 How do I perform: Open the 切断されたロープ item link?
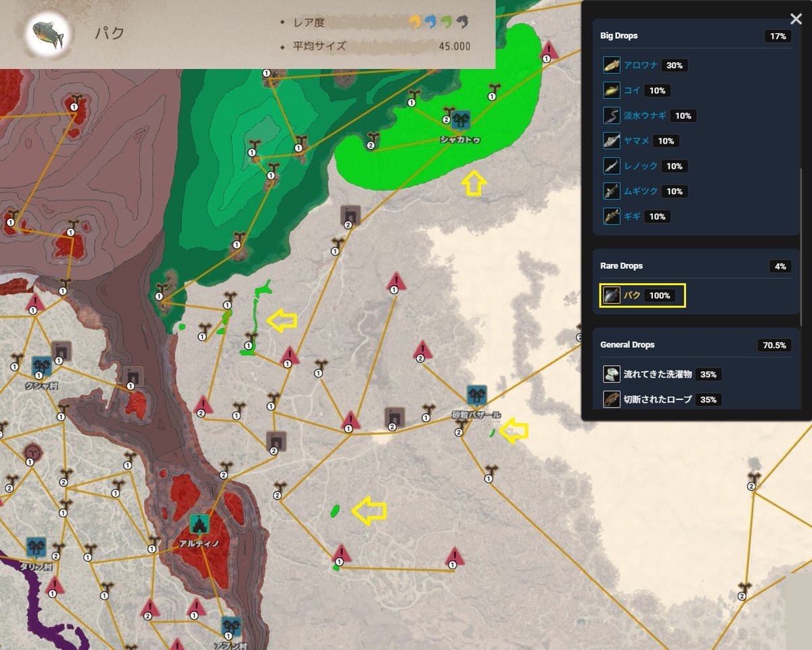pos(658,399)
